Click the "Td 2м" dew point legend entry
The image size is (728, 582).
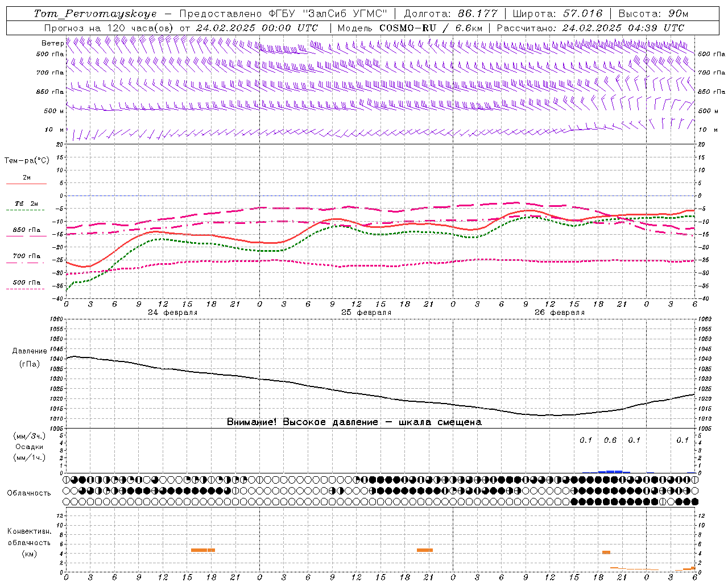tap(27, 203)
